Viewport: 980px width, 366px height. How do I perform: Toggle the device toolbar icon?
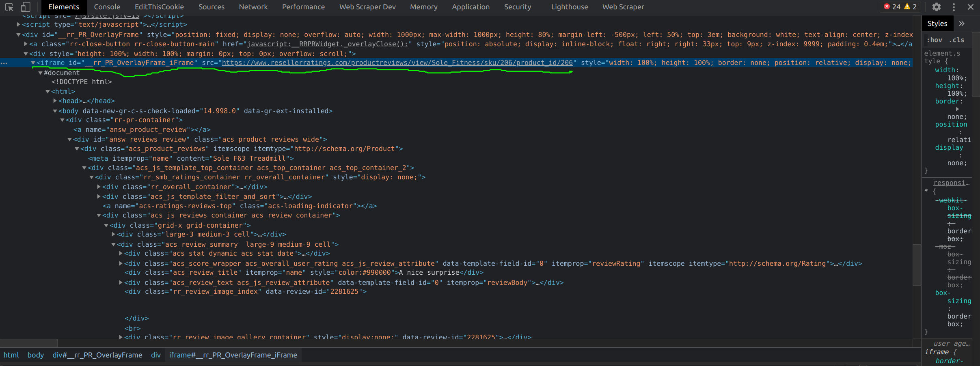click(x=26, y=7)
